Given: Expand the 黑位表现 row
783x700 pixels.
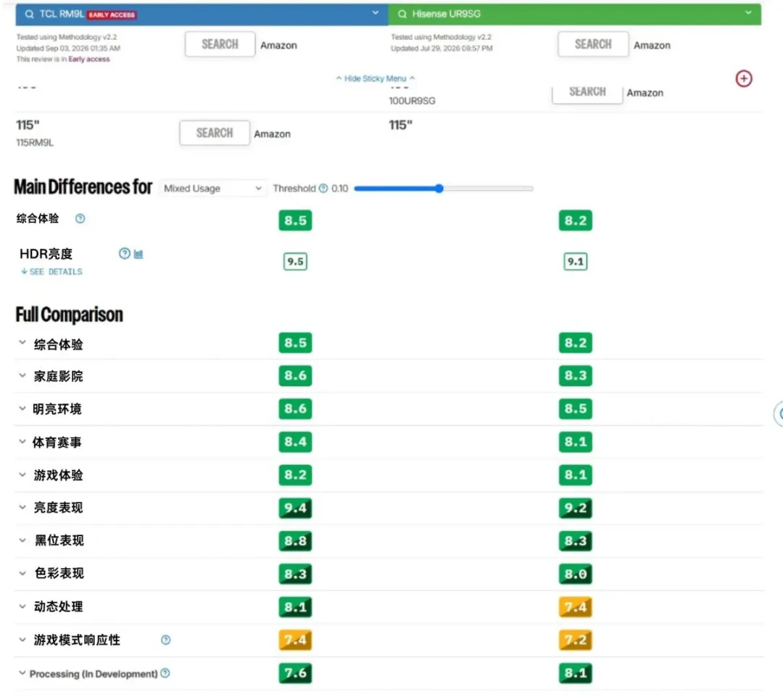Looking at the screenshot, I should pos(22,540).
